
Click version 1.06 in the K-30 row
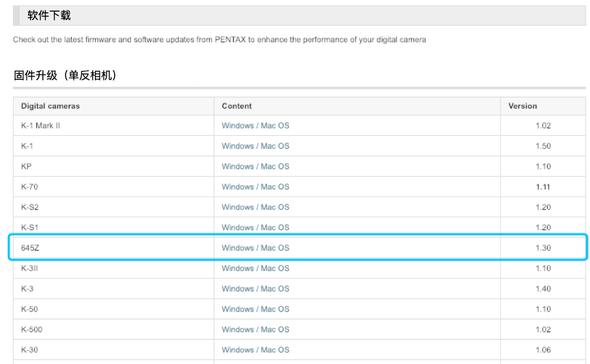coord(543,350)
